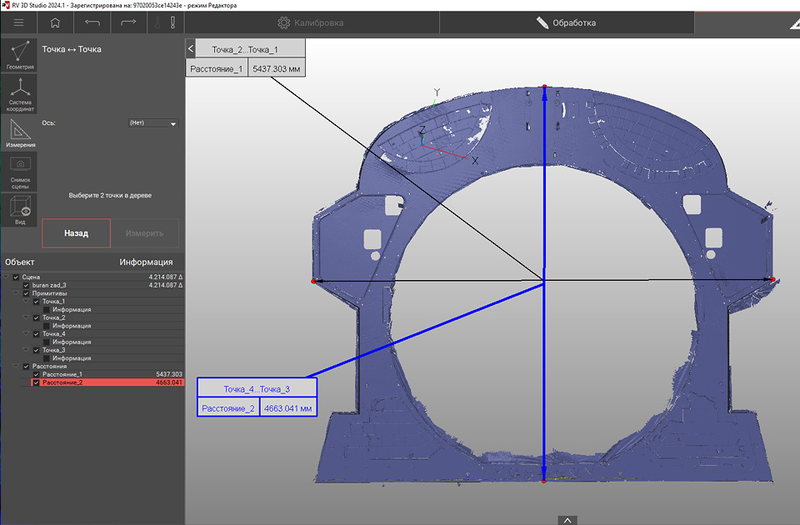The image size is (800, 525).
Task: Click the redo right arrow icon
Action: [128, 22]
